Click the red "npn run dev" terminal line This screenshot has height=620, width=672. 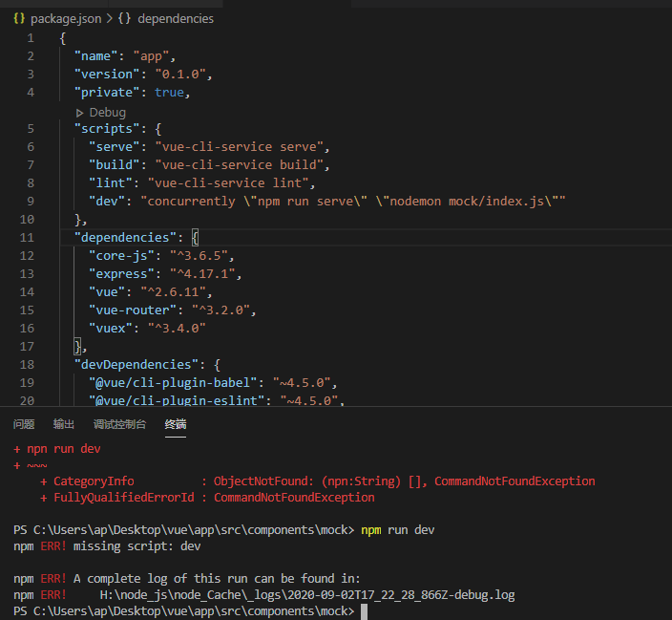(57, 449)
